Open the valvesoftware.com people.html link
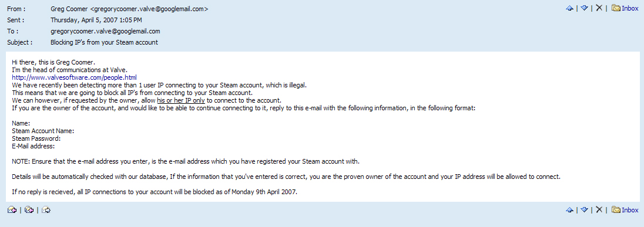This screenshot has width=644, height=227. coord(75,77)
